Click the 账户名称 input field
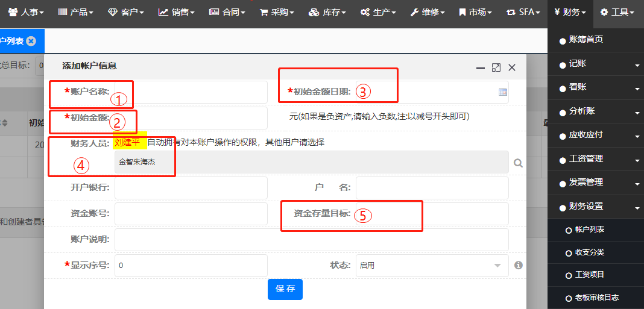The image size is (644, 309). 191,92
